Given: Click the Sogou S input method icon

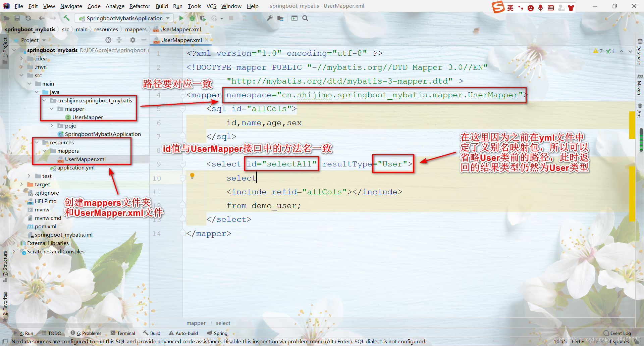Looking at the screenshot, I should click(498, 7).
